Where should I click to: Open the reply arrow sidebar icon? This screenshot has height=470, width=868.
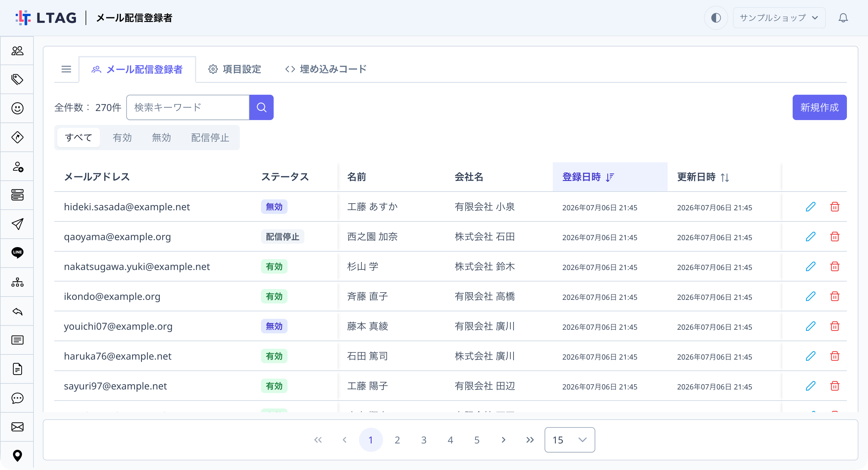pyautogui.click(x=17, y=311)
